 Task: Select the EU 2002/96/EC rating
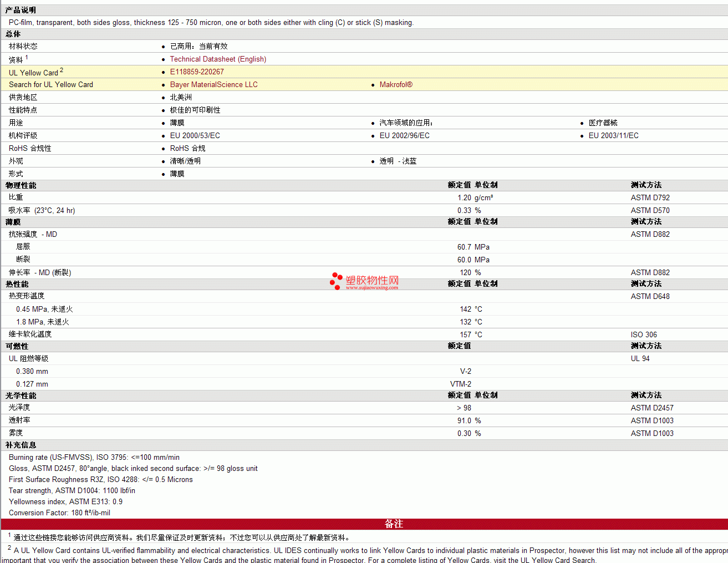point(405,136)
